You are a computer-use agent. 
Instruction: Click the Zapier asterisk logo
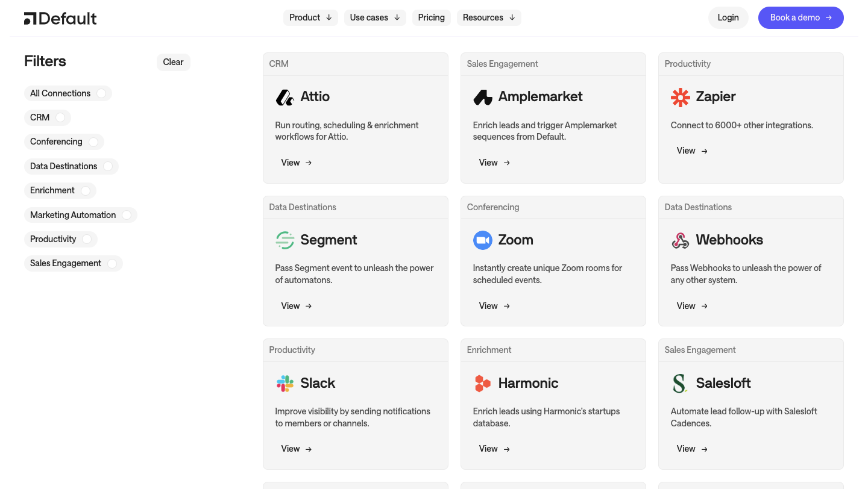[680, 97]
